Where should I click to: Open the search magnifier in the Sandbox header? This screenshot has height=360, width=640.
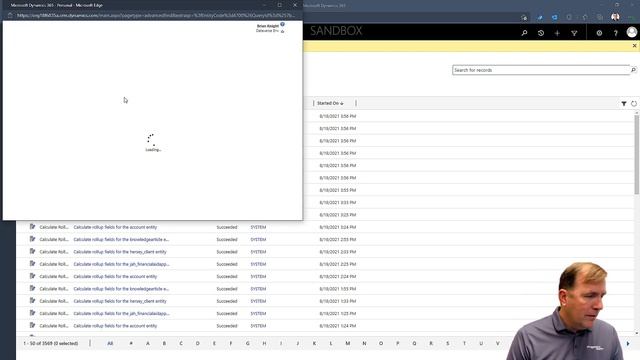[524, 33]
